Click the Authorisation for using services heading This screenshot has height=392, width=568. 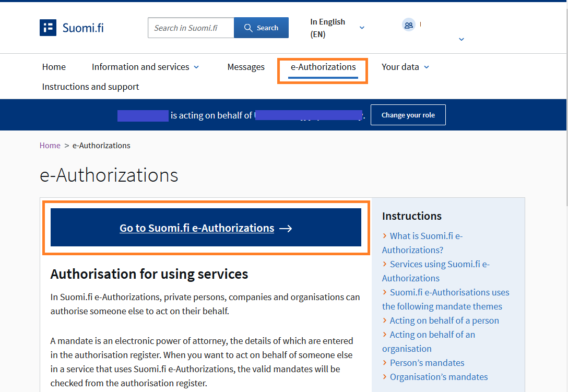pos(149,274)
